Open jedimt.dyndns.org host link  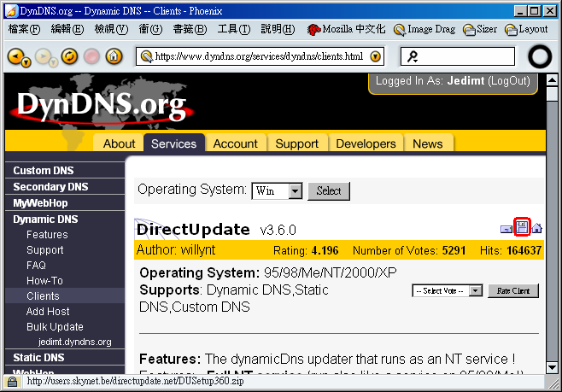coord(75,342)
